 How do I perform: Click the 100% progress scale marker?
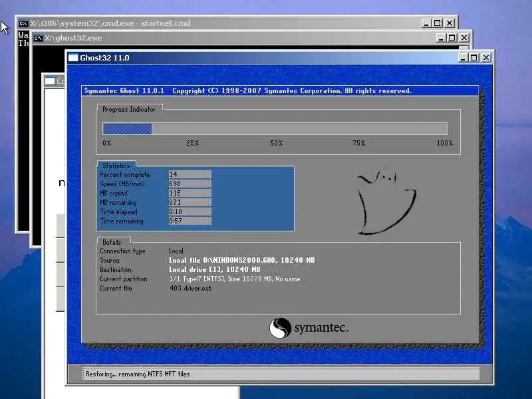(x=445, y=143)
